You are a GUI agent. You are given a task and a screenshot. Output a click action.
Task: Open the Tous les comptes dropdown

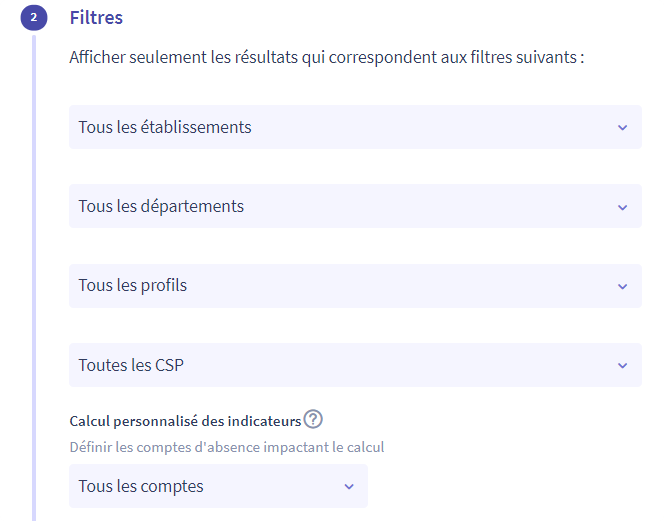pyautogui.click(x=218, y=486)
